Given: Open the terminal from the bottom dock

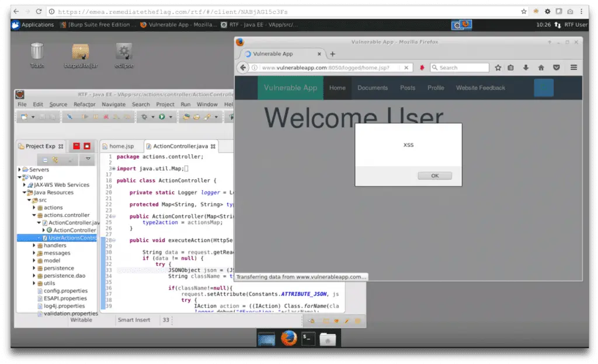Looking at the screenshot, I should [x=308, y=338].
